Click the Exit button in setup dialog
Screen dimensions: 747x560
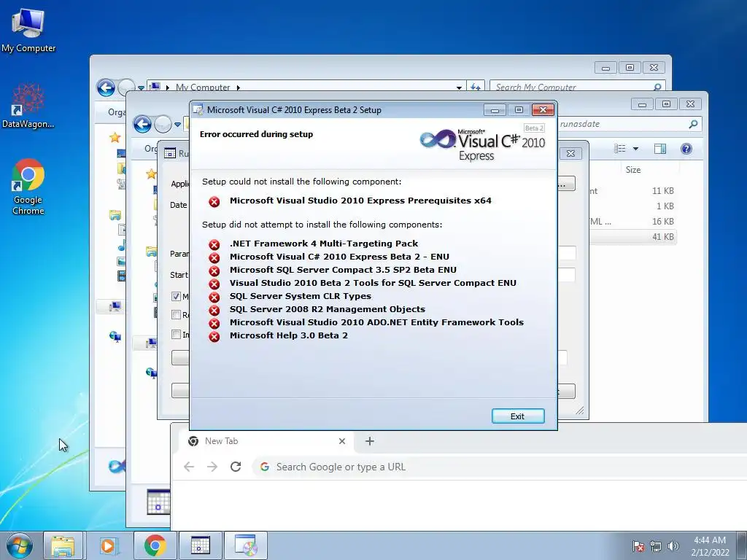click(x=518, y=416)
